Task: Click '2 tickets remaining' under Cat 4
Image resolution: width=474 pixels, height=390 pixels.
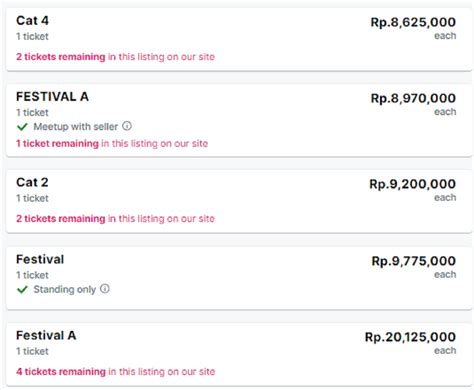Action: click(x=61, y=57)
